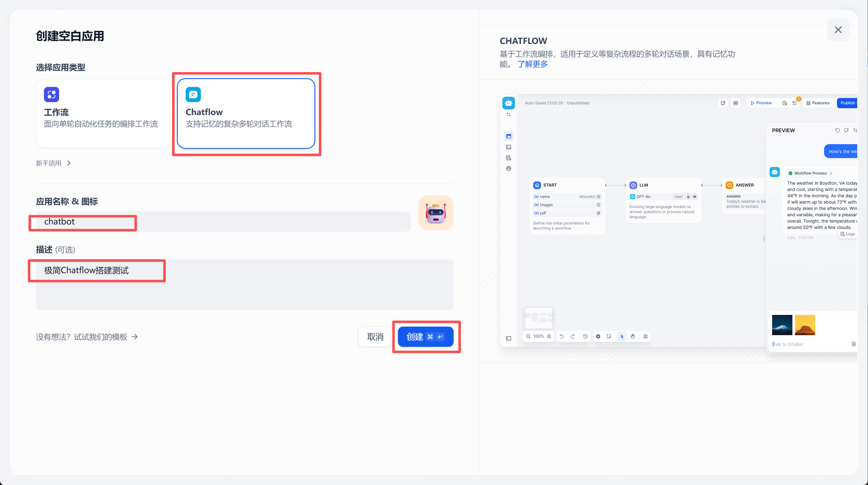Click the 100% zoom level value
The height and width of the screenshot is (485, 868).
pos(538,336)
